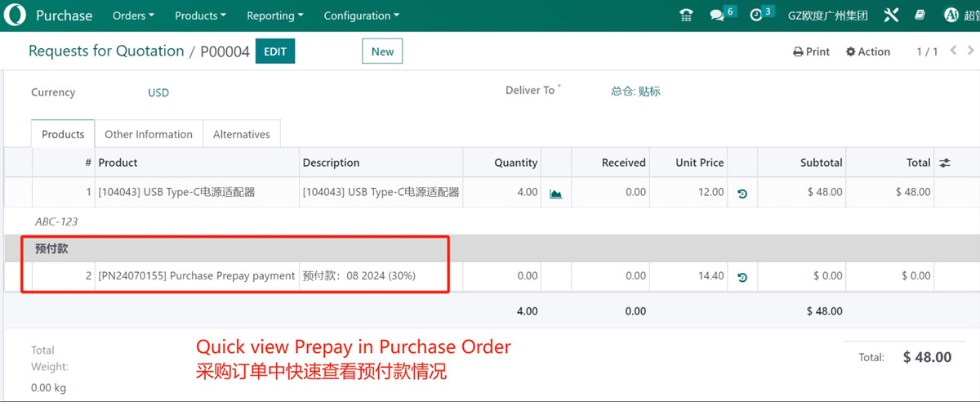This screenshot has width=980, height=402.
Task: Open the book documentation icon
Action: click(920, 16)
